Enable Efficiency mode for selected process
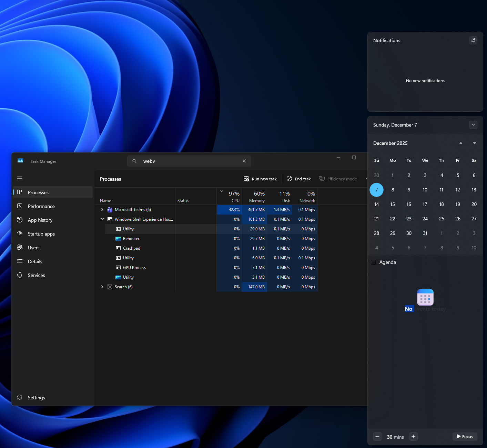The width and height of the screenshot is (487, 448). pyautogui.click(x=338, y=179)
